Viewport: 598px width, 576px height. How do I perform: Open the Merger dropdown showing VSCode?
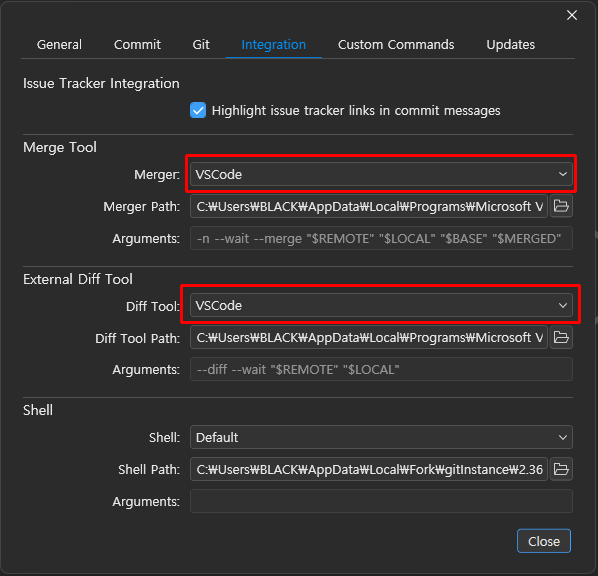[381, 174]
